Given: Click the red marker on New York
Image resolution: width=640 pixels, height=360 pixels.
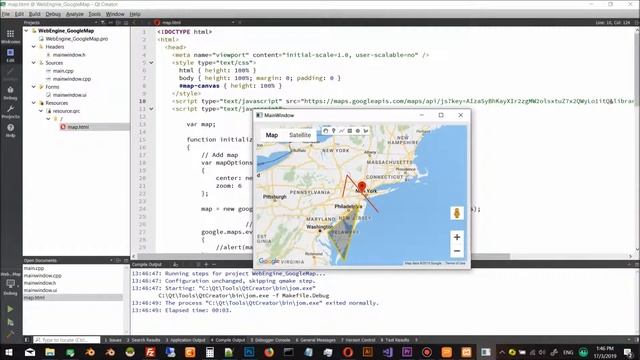Looking at the screenshot, I should click(362, 187).
